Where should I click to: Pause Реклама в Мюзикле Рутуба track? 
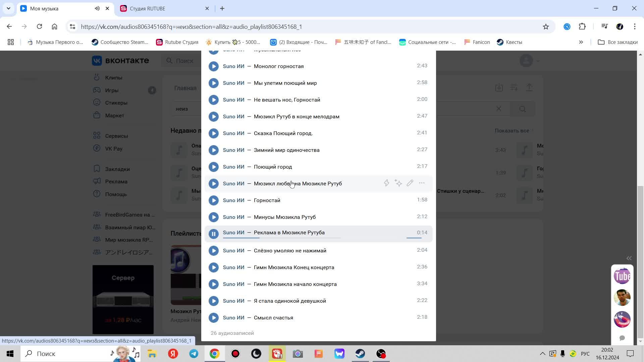(x=214, y=234)
